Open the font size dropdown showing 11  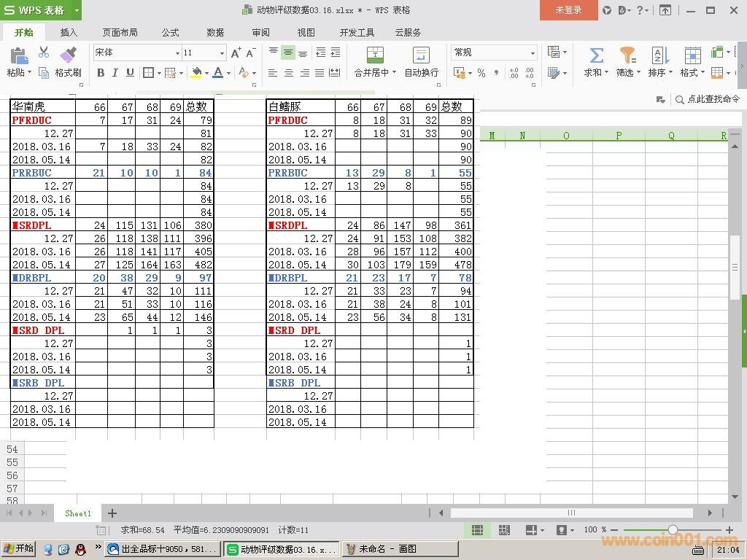222,53
